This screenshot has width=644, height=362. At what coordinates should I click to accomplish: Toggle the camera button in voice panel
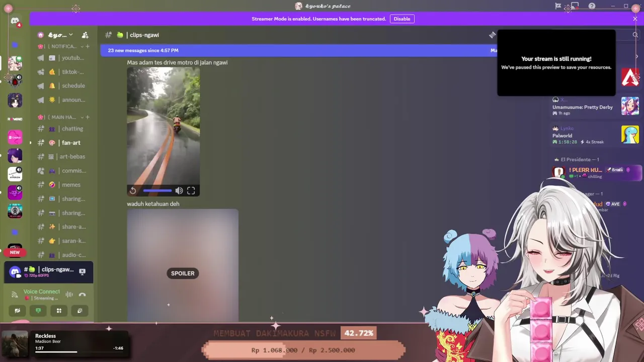[x=17, y=311]
